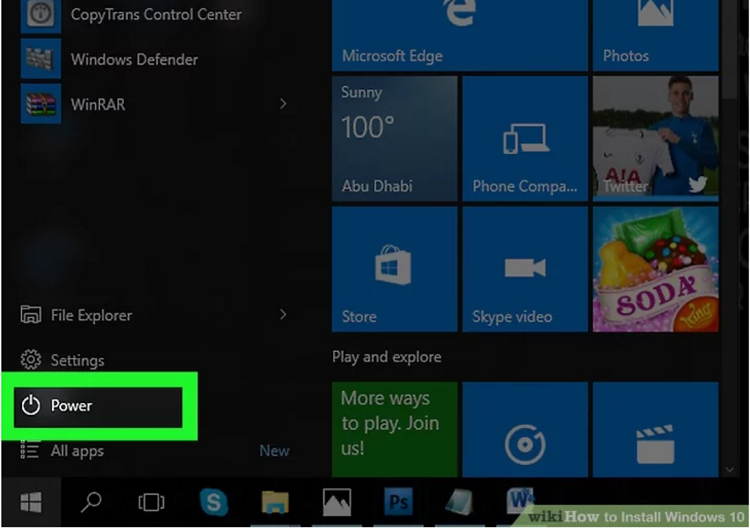Open the Candy Crush Soda tile
The width and height of the screenshot is (750, 528).
point(655,268)
